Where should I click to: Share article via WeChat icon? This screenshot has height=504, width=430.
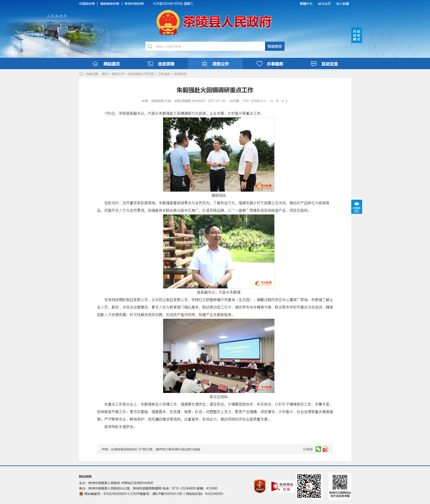pyautogui.click(x=318, y=449)
